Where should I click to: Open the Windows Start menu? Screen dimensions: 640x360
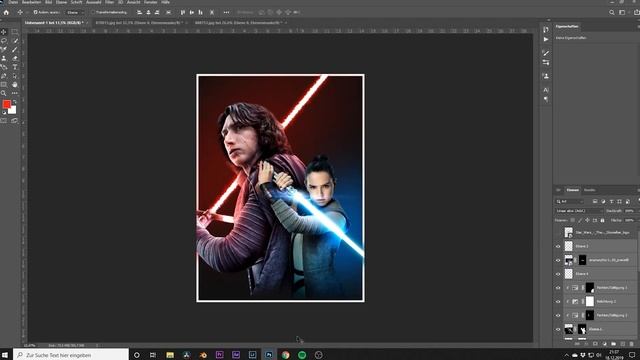[x=6, y=355]
